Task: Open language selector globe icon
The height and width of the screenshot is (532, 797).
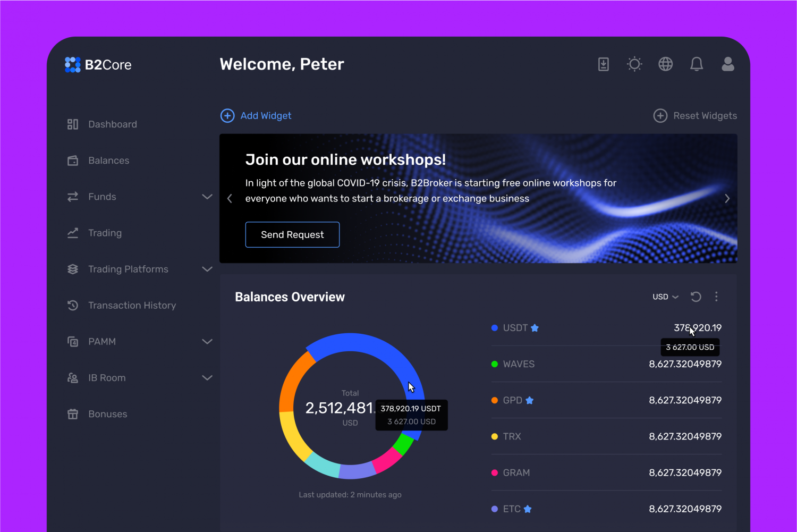Action: click(665, 64)
